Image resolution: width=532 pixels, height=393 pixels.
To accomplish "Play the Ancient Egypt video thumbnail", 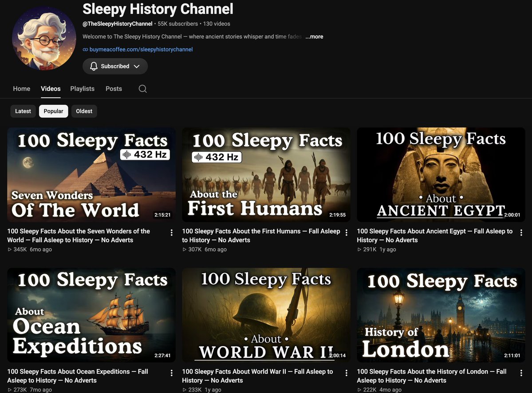I will pos(441,175).
